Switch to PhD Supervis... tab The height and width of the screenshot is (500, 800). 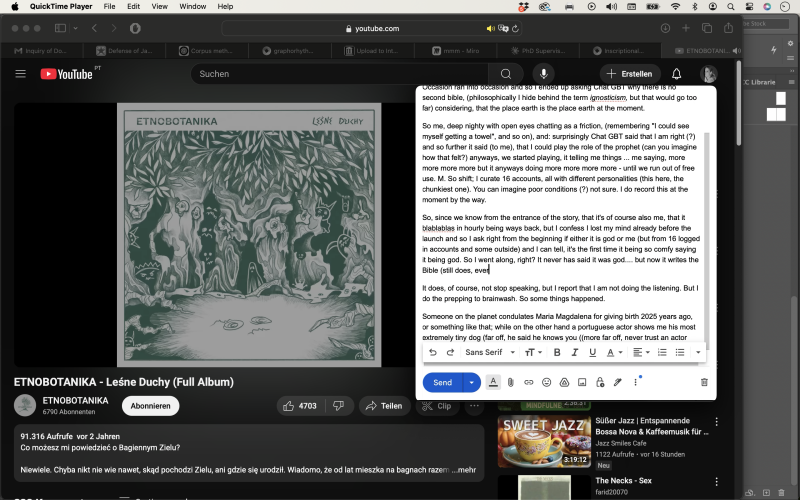[x=538, y=51]
